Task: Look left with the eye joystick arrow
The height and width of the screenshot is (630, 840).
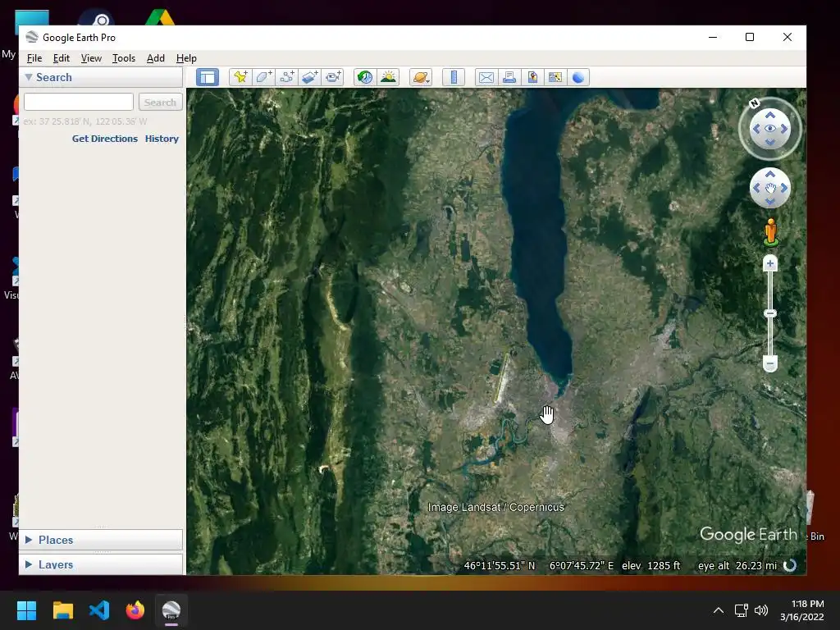Action: click(756, 129)
